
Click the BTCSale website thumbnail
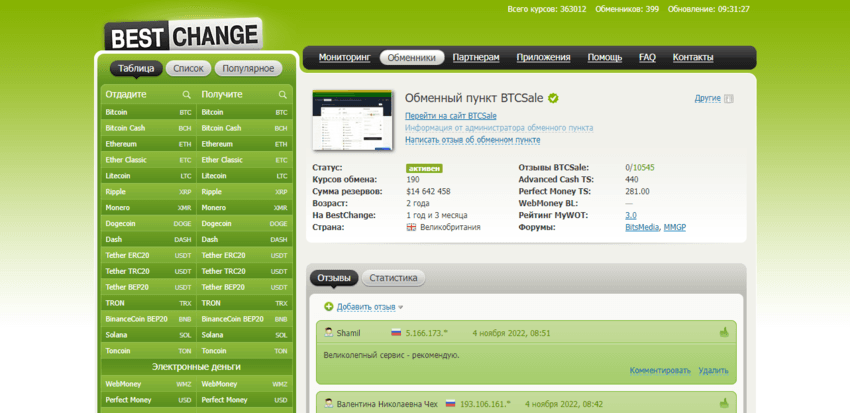(351, 119)
